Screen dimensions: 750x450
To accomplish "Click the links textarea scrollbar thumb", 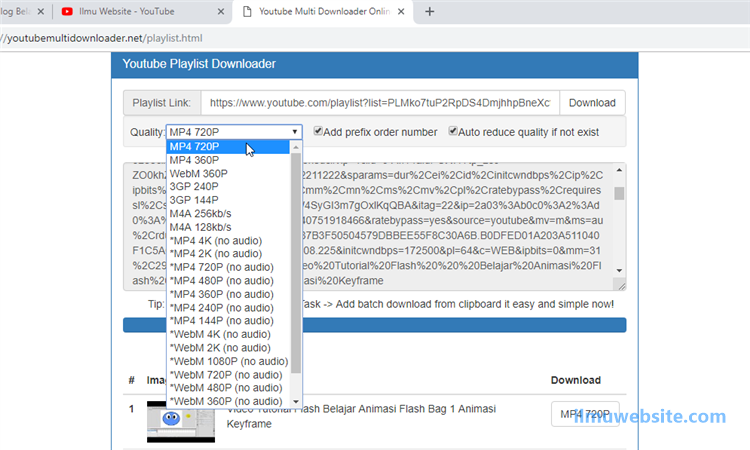I will 619,193.
